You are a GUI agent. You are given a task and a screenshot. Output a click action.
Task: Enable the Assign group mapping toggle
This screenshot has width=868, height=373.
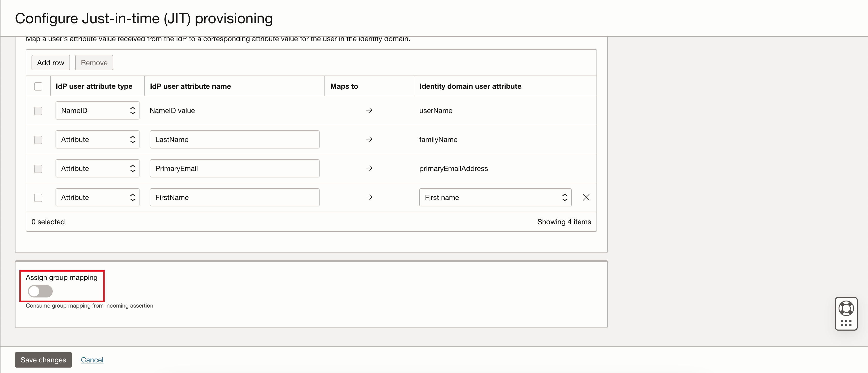(40, 291)
